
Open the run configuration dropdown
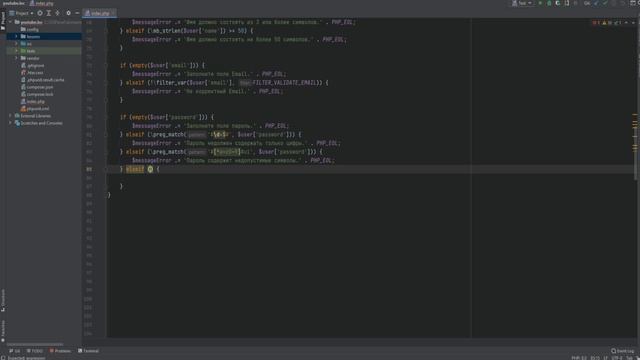[522, 3]
